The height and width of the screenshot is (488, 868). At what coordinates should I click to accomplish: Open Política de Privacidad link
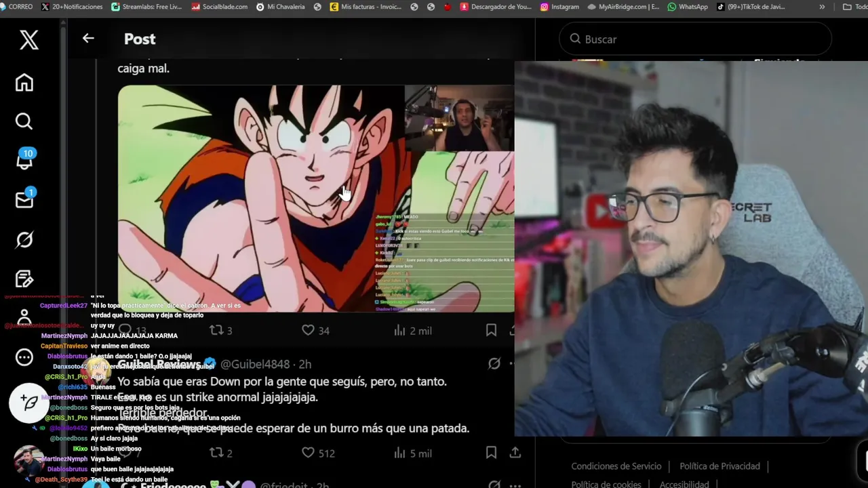tap(719, 466)
